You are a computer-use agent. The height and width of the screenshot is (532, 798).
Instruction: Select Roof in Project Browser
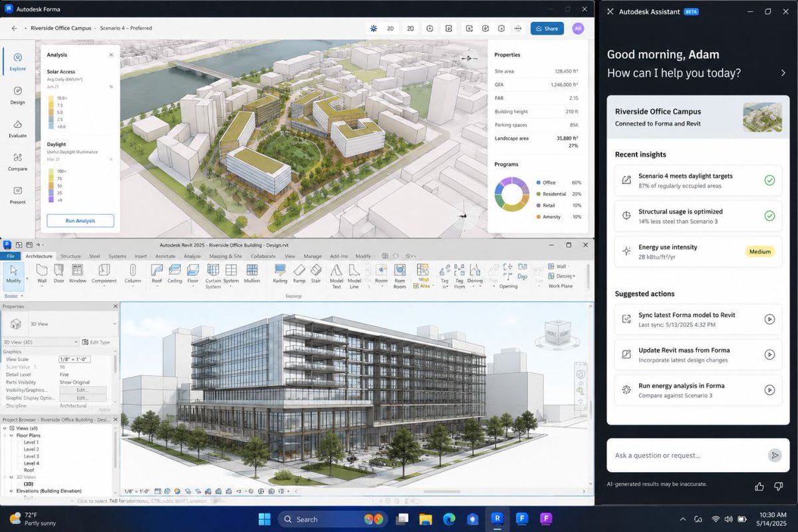click(x=29, y=470)
